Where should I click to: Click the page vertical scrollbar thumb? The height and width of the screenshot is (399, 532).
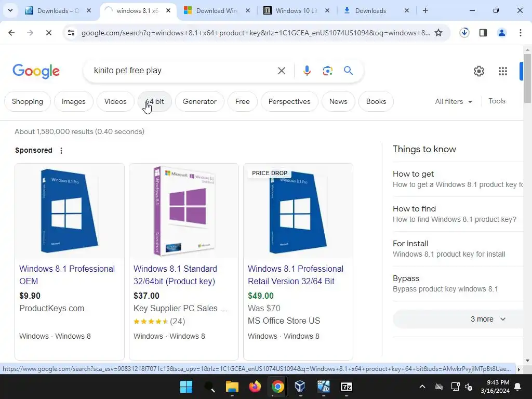(527, 78)
